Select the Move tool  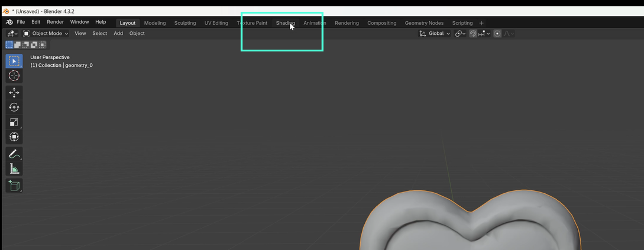(14, 93)
